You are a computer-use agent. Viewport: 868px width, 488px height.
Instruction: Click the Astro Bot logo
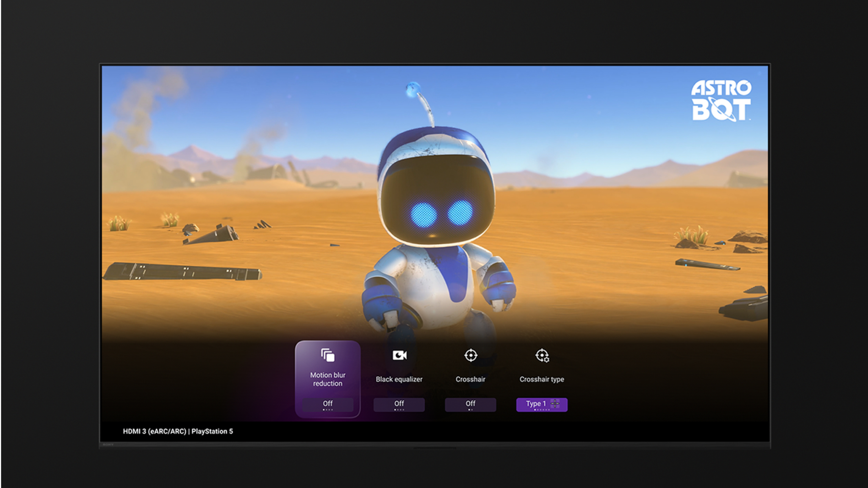[x=721, y=101]
